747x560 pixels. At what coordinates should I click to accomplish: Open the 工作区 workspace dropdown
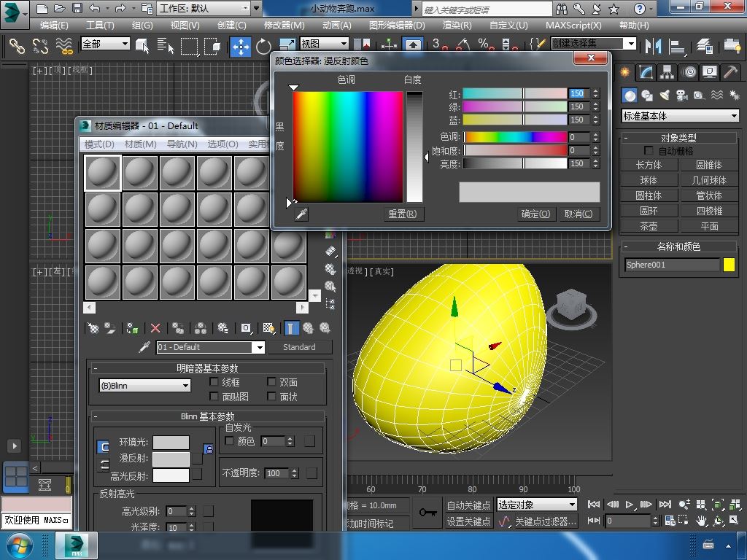[x=204, y=8]
